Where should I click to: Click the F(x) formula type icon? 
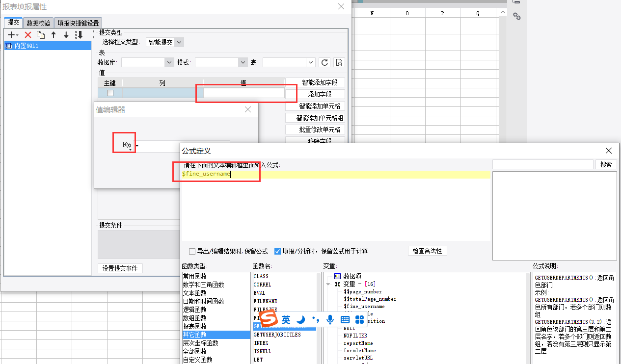coord(127,145)
